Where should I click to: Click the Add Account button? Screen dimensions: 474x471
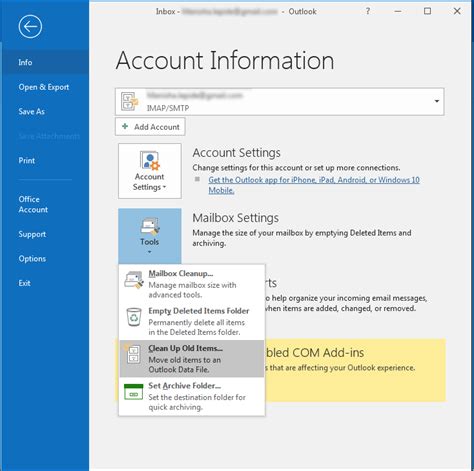click(150, 127)
